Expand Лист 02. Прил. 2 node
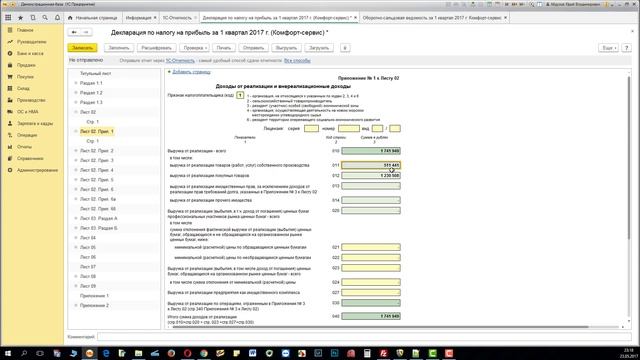Viewport: 640px width, 360px height. pos(76,151)
